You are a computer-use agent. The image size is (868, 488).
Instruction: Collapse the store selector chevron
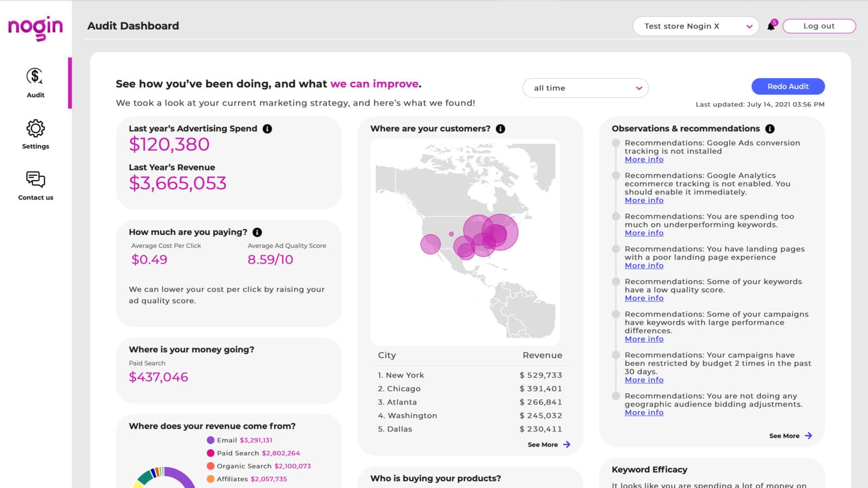point(749,26)
